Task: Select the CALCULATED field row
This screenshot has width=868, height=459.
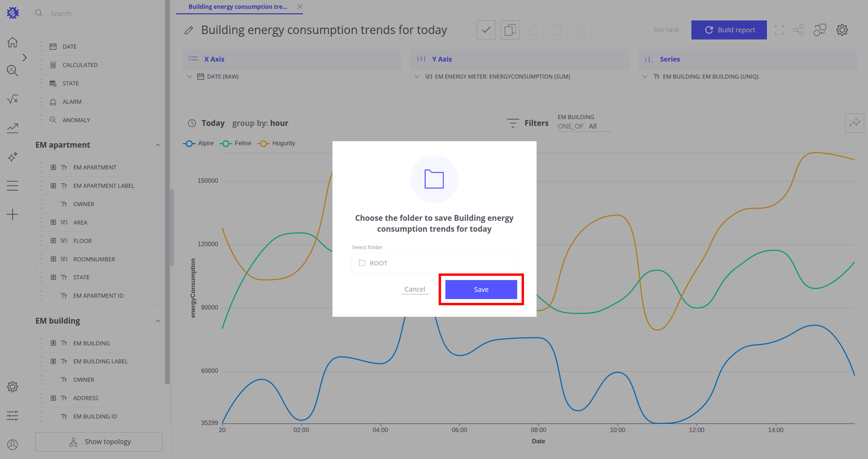Action: [98, 65]
